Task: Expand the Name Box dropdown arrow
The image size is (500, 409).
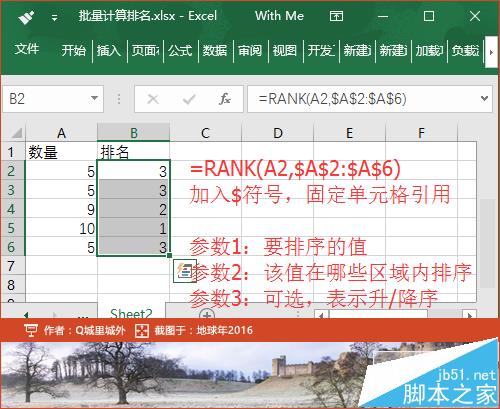Action: [x=94, y=98]
